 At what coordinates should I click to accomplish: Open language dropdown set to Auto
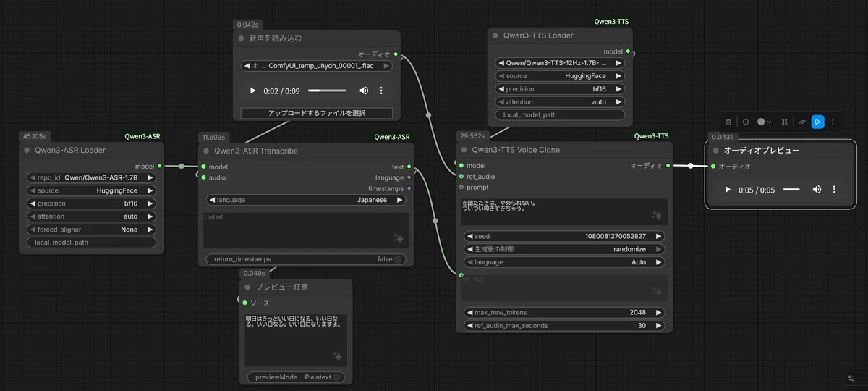coord(564,262)
